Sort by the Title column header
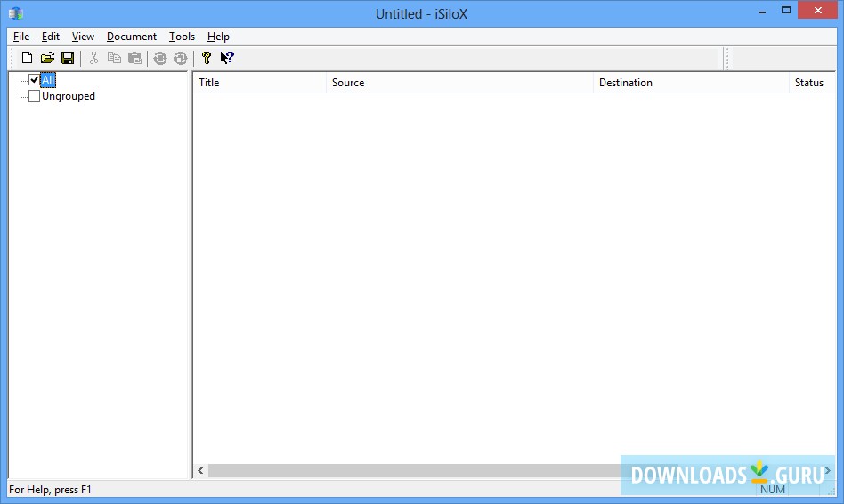Image resolution: width=844 pixels, height=504 pixels. [259, 83]
